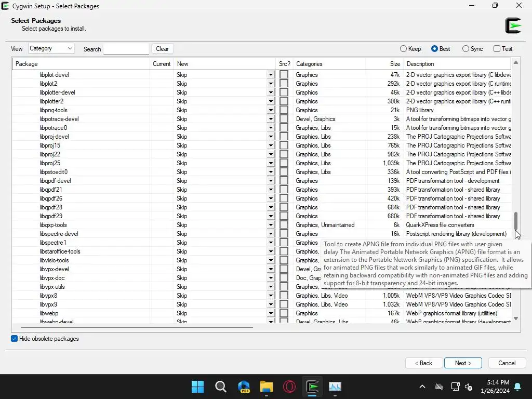This screenshot has height=399, width=532.
Task: Sort by the Package column header
Action: click(x=81, y=64)
